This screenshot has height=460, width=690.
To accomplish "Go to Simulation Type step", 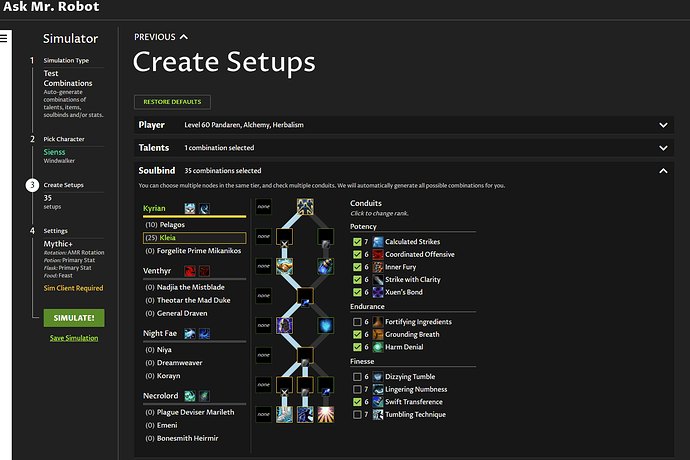I will [66, 60].
